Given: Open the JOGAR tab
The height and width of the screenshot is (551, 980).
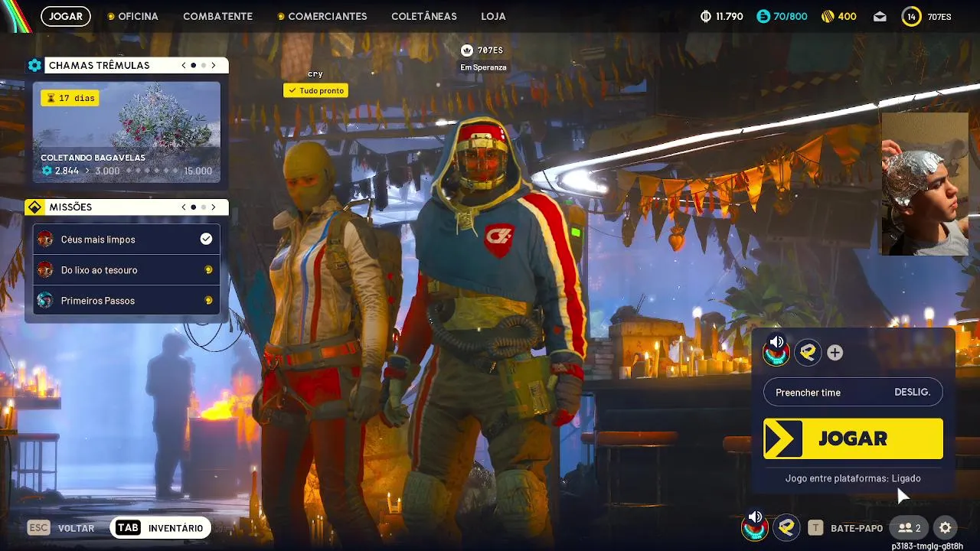Looking at the screenshot, I should [x=66, y=16].
